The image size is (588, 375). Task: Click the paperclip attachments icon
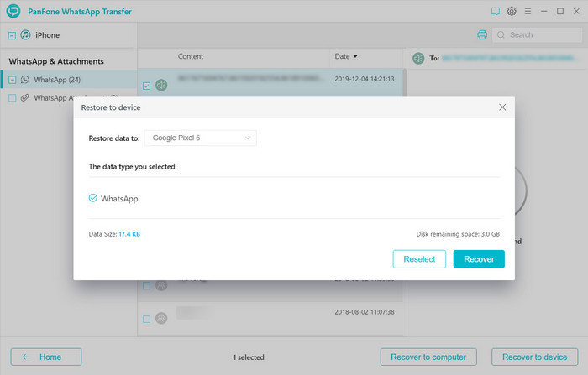click(24, 98)
